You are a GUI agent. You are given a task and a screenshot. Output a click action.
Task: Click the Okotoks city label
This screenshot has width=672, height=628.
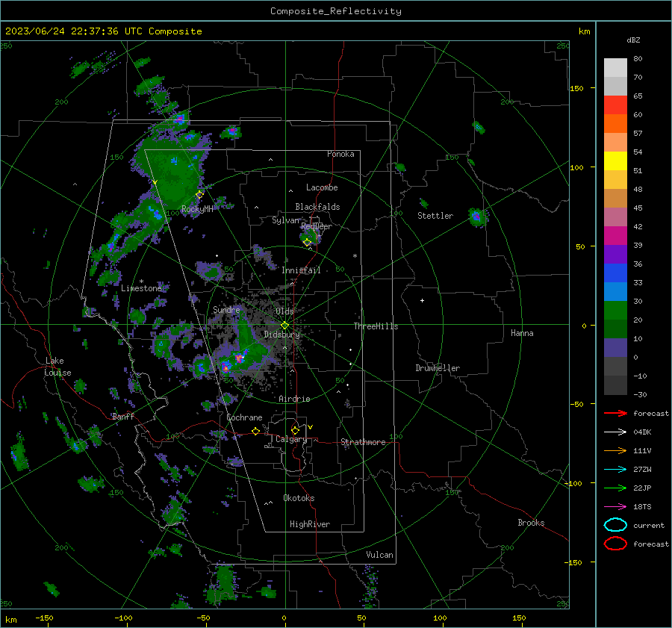click(299, 498)
